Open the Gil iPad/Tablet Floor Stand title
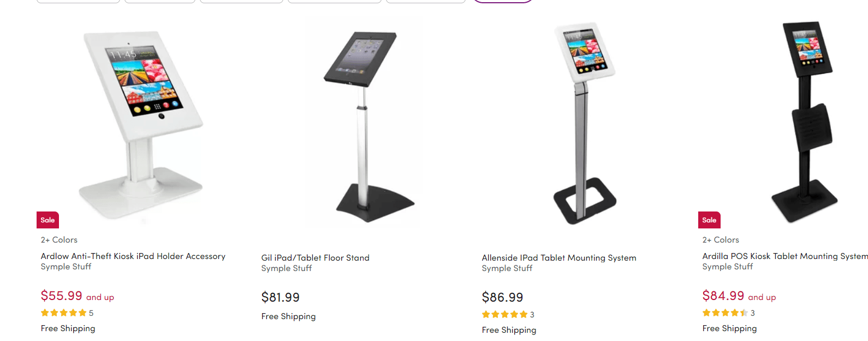Screen dimensions: 868x341 tap(315, 258)
